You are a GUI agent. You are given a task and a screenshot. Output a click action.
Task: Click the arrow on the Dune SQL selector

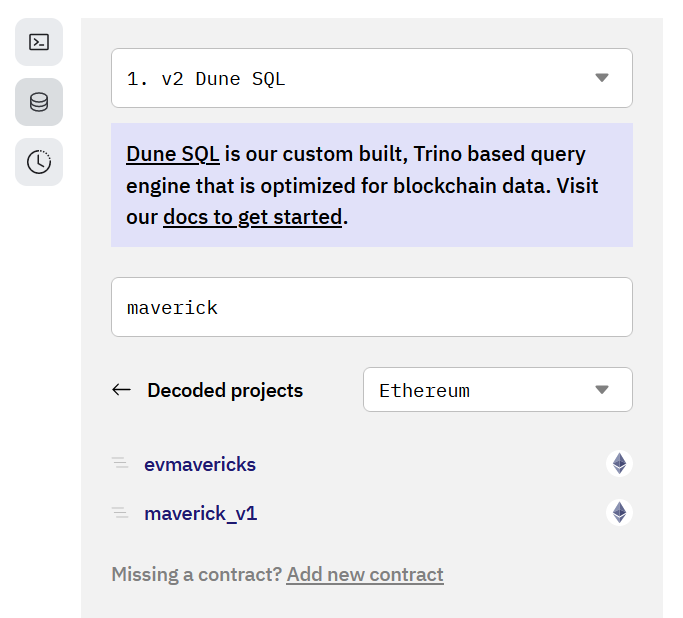[602, 78]
